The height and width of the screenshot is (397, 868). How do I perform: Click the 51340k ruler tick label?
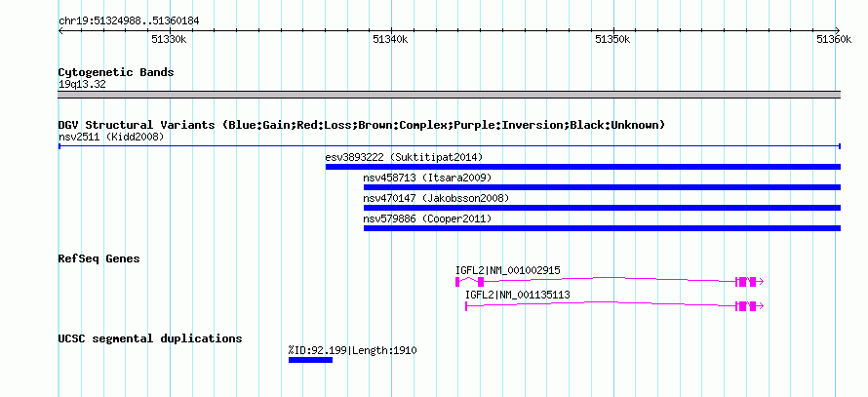[391, 39]
